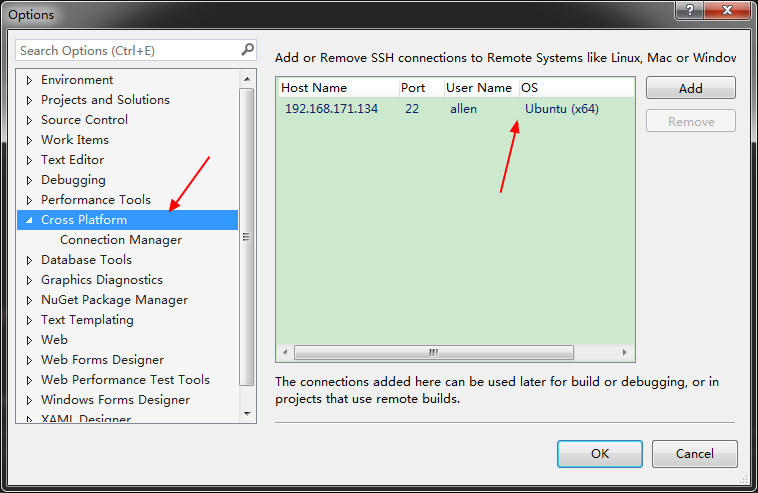The image size is (758, 493).
Task: Expand the Text Editor node
Action: point(29,160)
